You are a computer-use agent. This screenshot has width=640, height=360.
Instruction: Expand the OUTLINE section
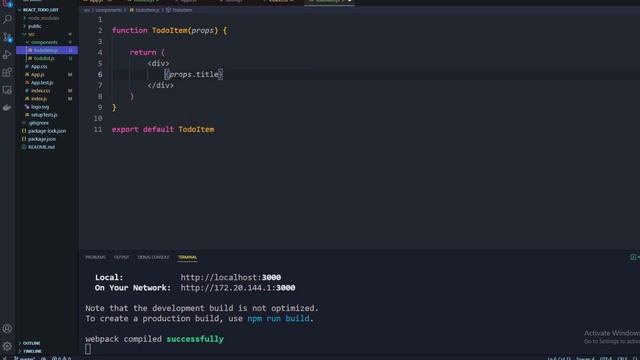(31, 343)
